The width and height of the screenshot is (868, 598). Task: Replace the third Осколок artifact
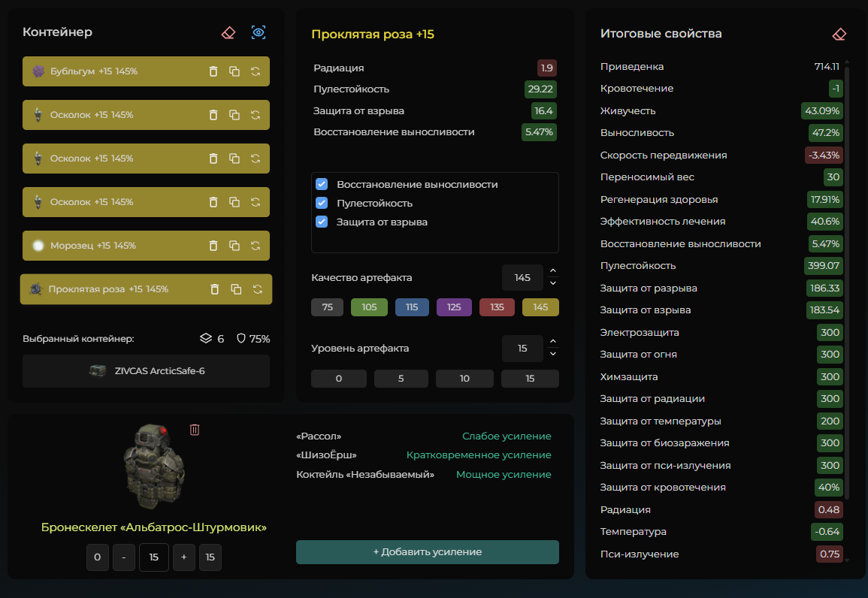pyautogui.click(x=256, y=202)
